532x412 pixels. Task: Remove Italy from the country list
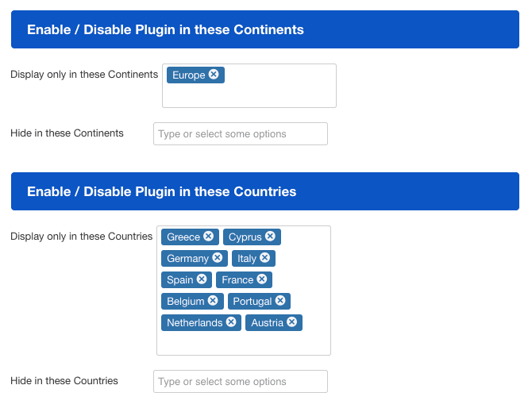pos(264,258)
